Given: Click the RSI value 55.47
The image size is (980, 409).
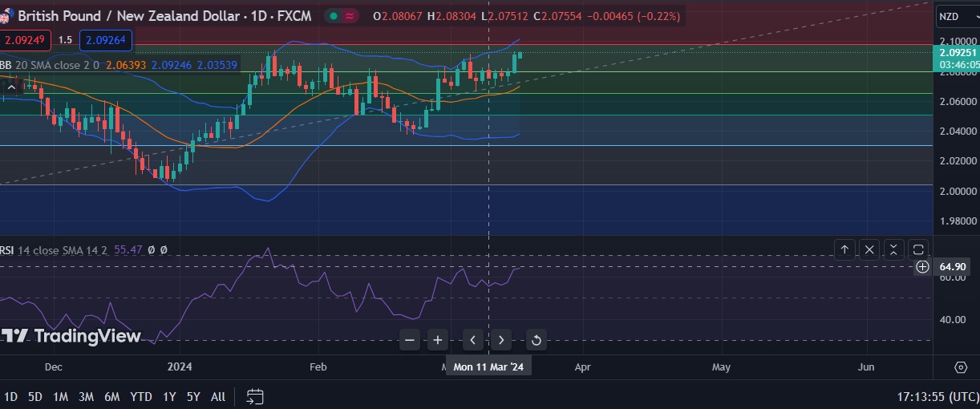Looking at the screenshot, I should 128,249.
